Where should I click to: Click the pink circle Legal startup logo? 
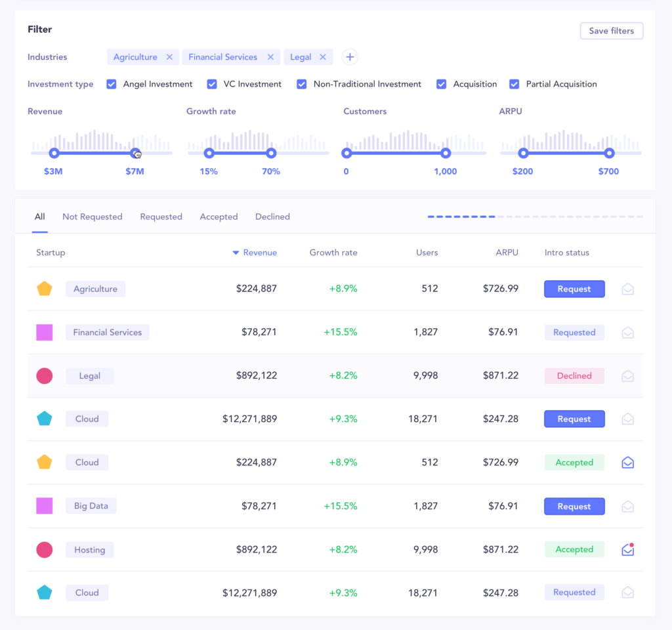pos(45,376)
